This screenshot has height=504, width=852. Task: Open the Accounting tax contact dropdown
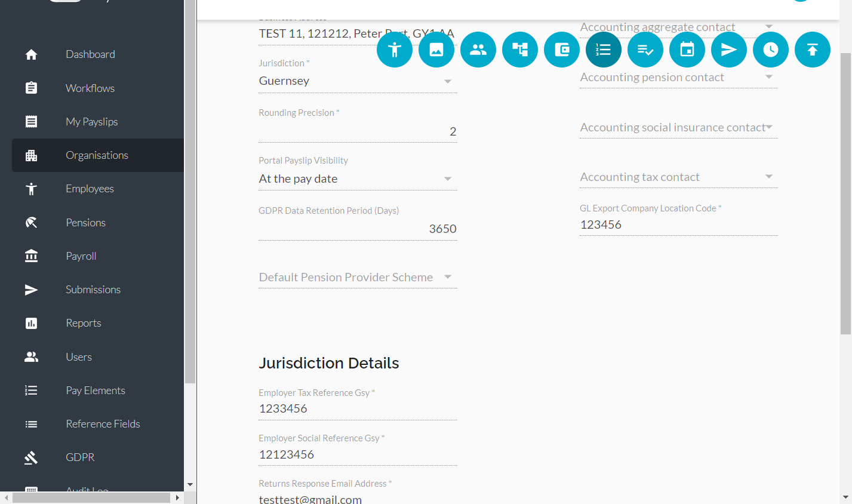[x=679, y=177]
